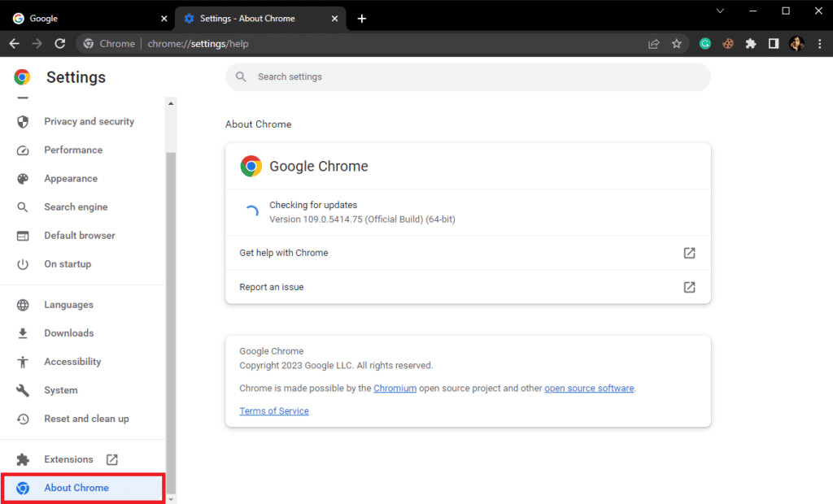Click the Grammarly extension icon

coord(704,43)
